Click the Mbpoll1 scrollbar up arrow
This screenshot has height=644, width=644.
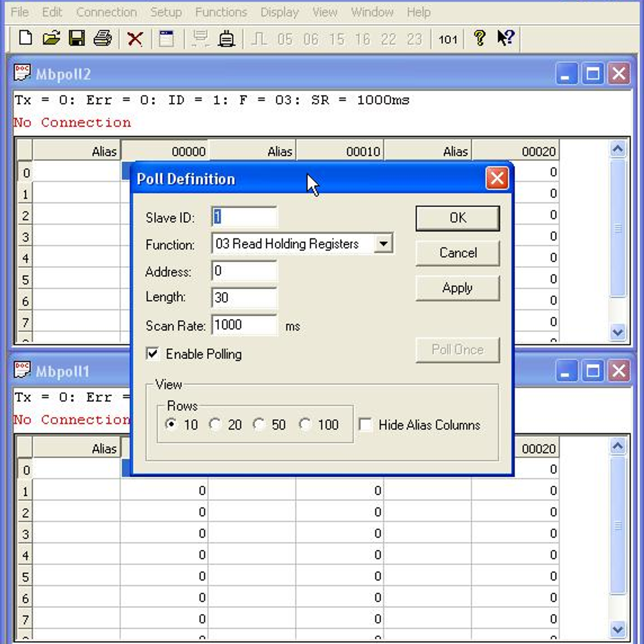[618, 446]
